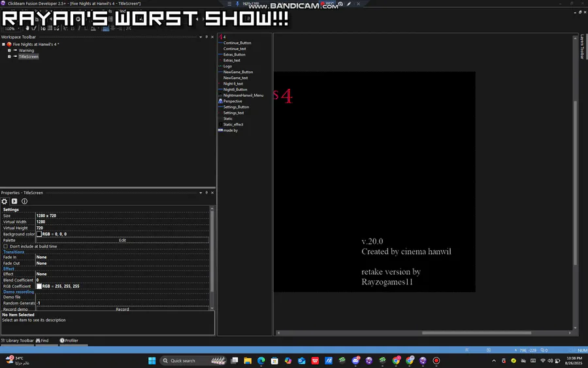Open the Fade Out transition value field
Screen dimensions: 588x368
122,263
